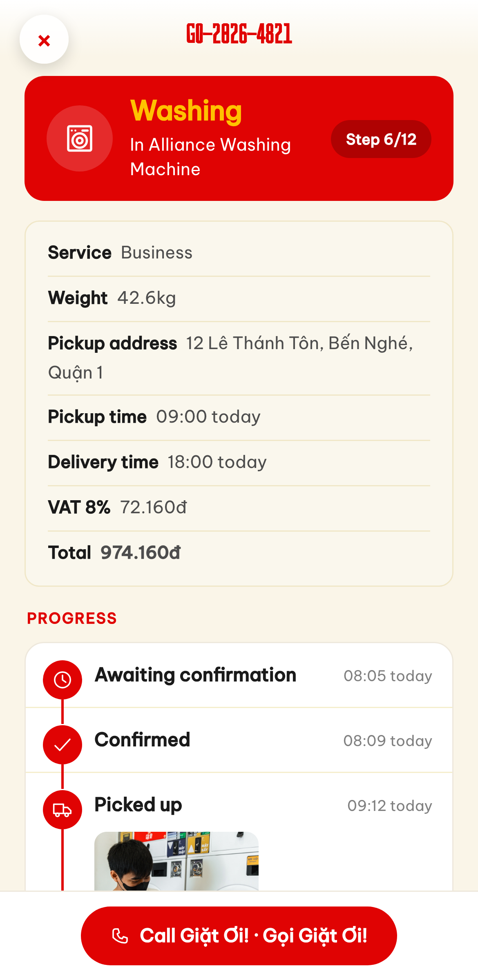Call Giặt Ơi! using the bottom button
The height and width of the screenshot is (980, 478).
coord(239,936)
